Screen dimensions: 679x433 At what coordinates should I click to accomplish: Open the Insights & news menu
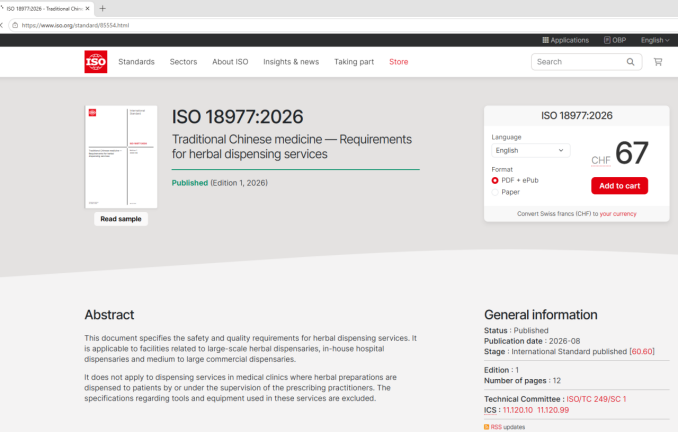291,62
